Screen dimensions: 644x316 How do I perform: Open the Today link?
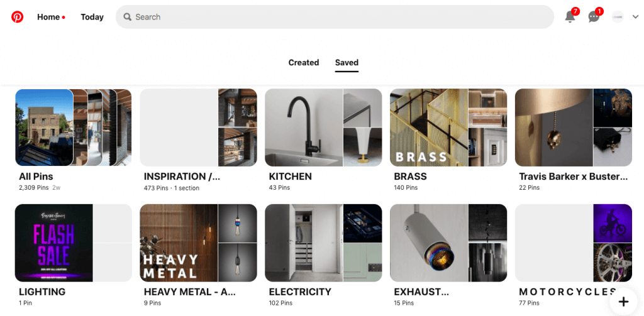point(92,17)
